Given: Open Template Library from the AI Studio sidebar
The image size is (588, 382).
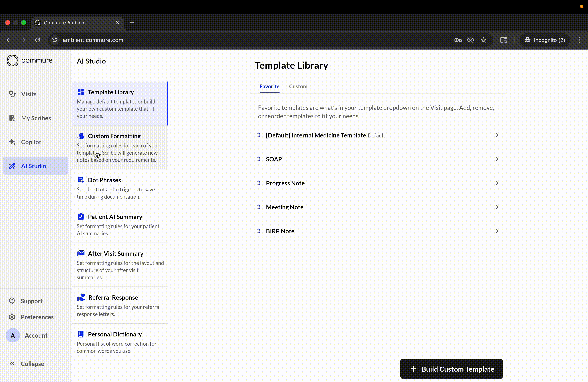Looking at the screenshot, I should pos(111,92).
